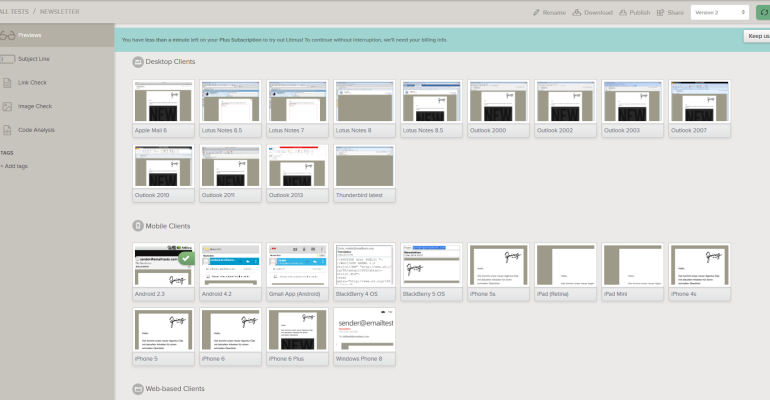Screen dimensions: 770x400
Task: Open Thunderbird latest preview
Action: 364,173
